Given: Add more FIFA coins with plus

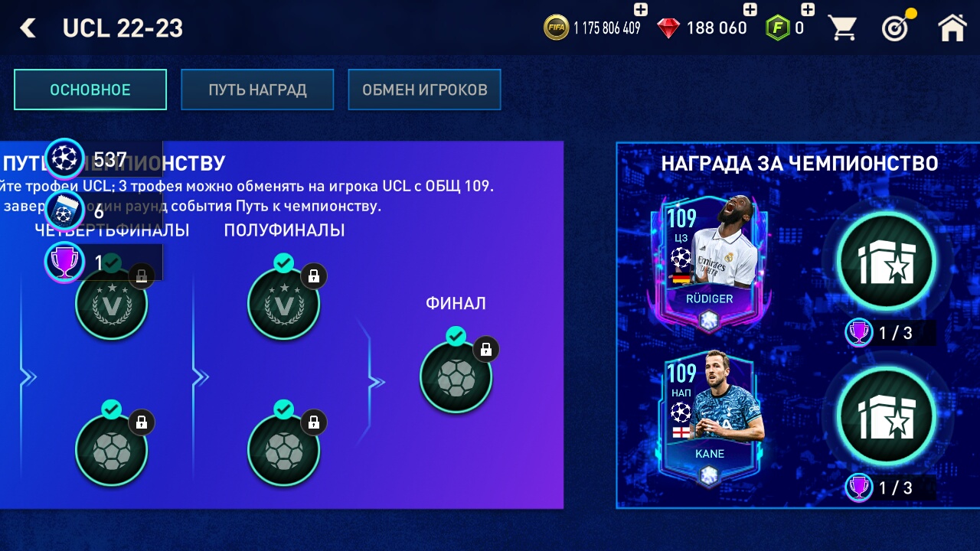Looking at the screenshot, I should coord(641,10).
